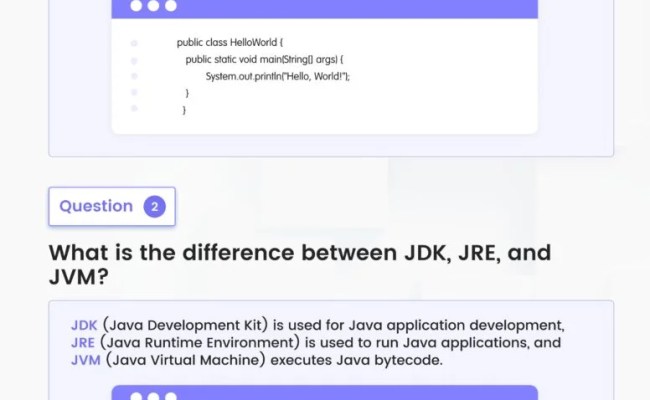Click the purple JVM abbreviation
Screen dimensions: 650x400
[x=86, y=360]
